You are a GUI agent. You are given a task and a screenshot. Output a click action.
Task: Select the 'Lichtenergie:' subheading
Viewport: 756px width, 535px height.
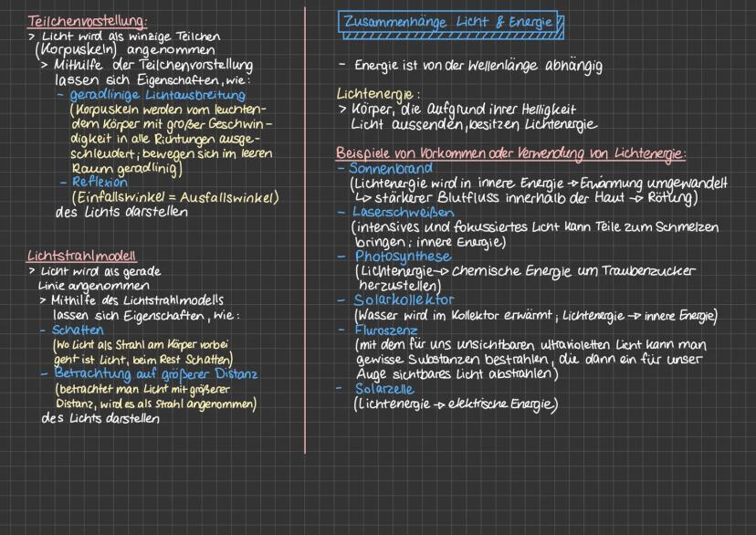(378, 94)
